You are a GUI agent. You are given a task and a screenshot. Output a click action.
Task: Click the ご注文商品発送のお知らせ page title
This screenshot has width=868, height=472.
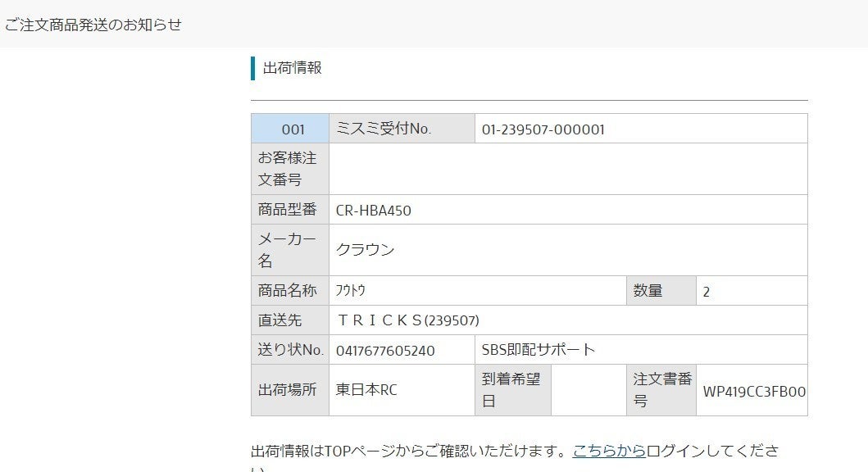92,25
